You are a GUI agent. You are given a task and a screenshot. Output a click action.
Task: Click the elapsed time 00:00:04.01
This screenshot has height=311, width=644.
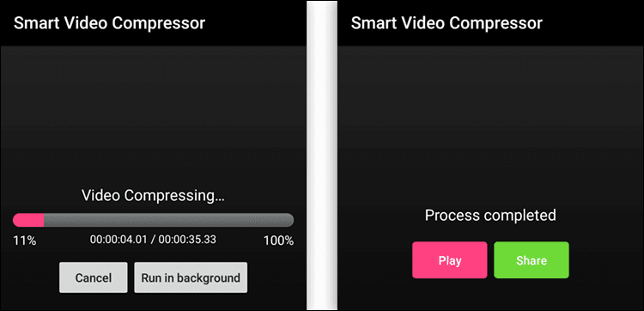(x=118, y=240)
